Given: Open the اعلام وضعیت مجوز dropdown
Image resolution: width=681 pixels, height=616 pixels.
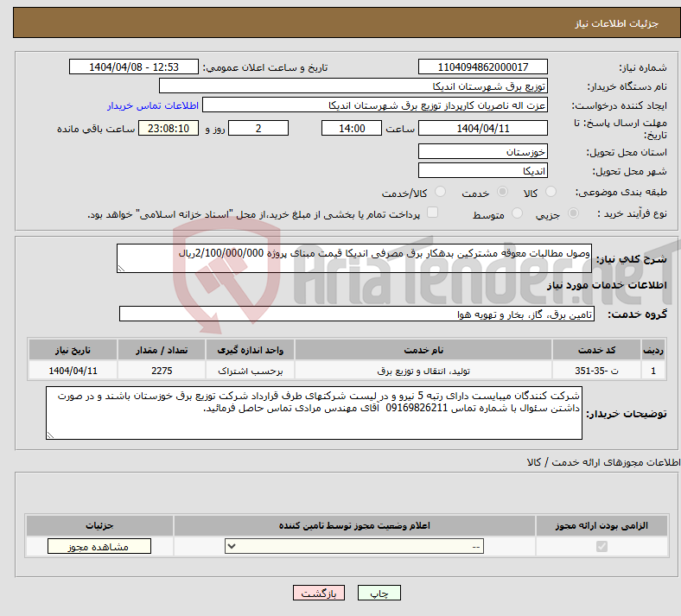Looking at the screenshot, I should pos(354,546).
